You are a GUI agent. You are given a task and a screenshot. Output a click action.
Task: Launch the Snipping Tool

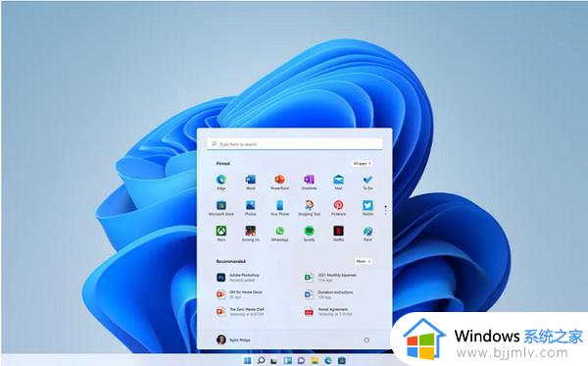click(309, 208)
